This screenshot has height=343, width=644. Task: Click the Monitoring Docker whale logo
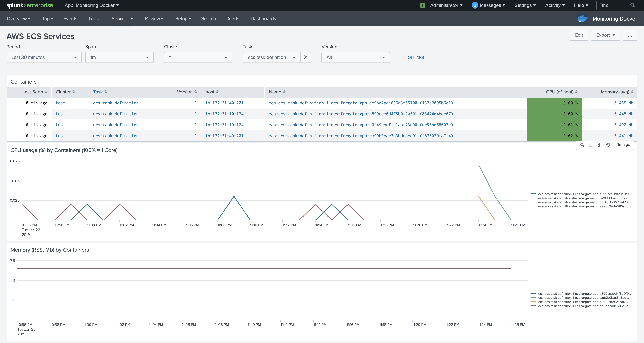tap(583, 19)
